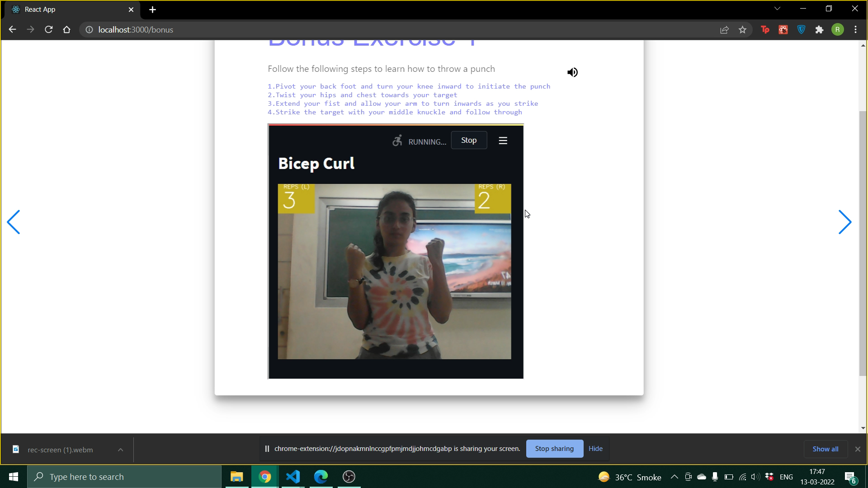868x488 pixels.
Task: Click the accessibility icon in the exercise overlay
Action: tap(397, 141)
